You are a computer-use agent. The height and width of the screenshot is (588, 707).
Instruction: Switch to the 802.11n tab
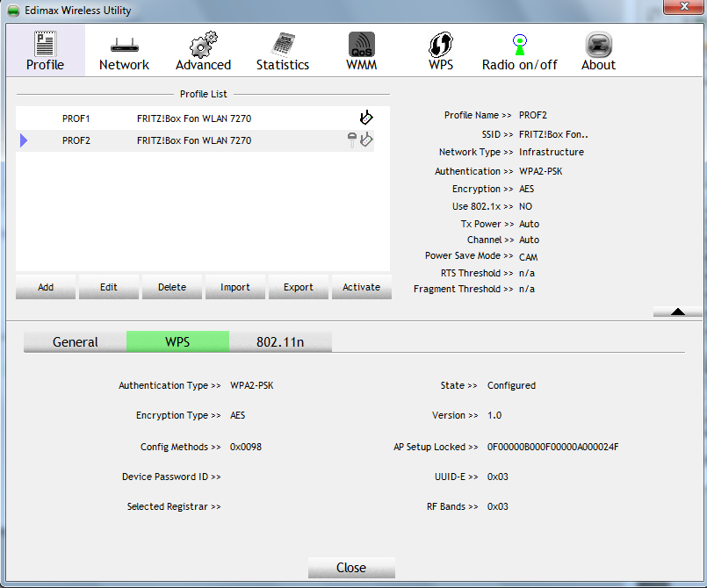pyautogui.click(x=280, y=341)
